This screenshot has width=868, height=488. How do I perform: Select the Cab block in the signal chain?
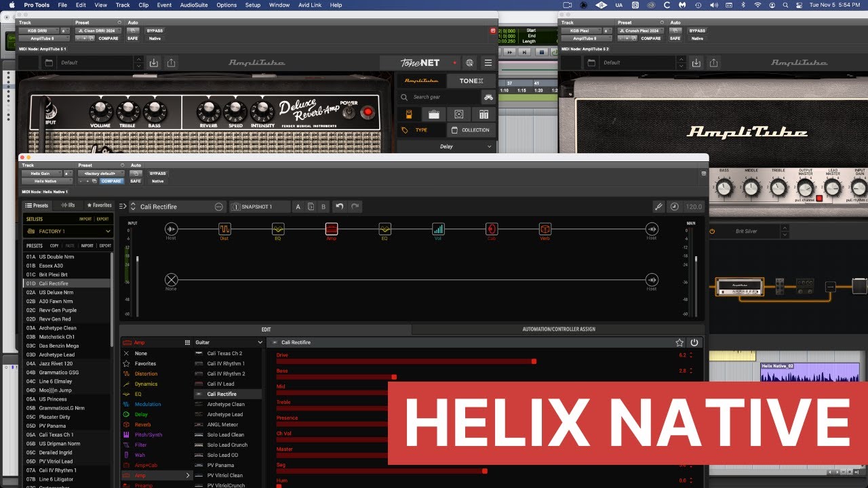click(x=492, y=229)
